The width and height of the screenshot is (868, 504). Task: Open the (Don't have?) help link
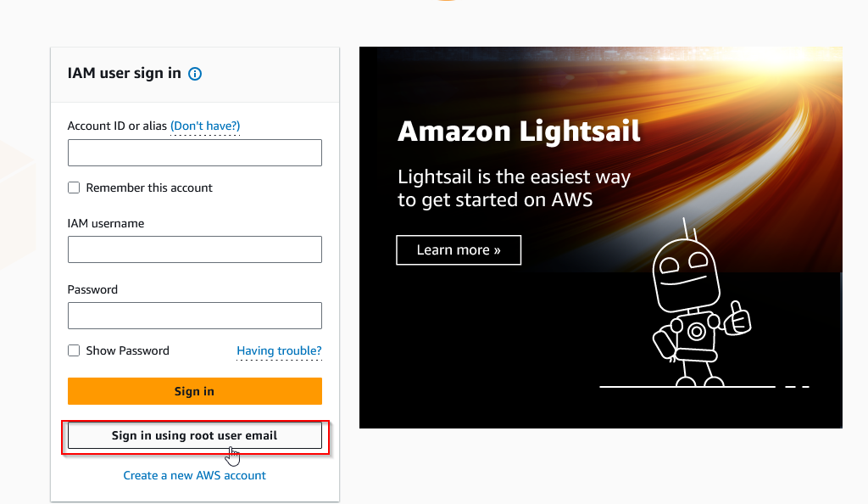coord(205,126)
